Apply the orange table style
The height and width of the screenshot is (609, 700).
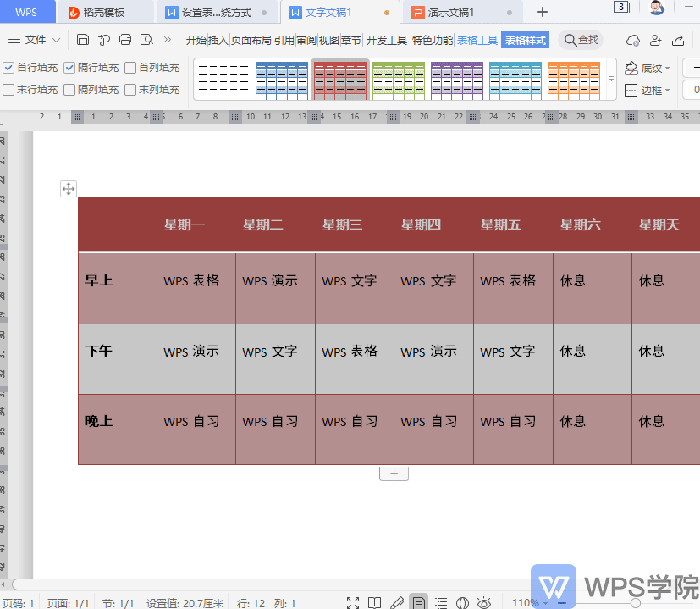click(574, 80)
